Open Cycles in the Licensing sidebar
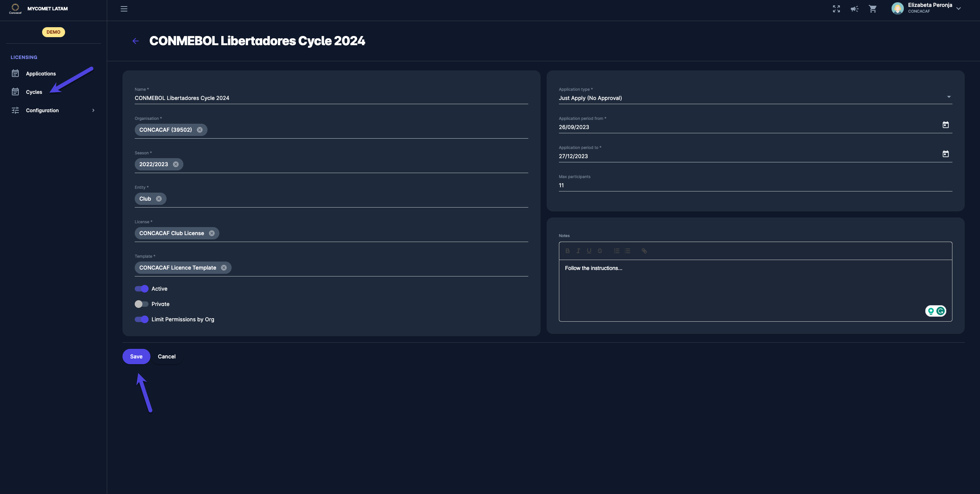Image resolution: width=980 pixels, height=494 pixels. (34, 92)
